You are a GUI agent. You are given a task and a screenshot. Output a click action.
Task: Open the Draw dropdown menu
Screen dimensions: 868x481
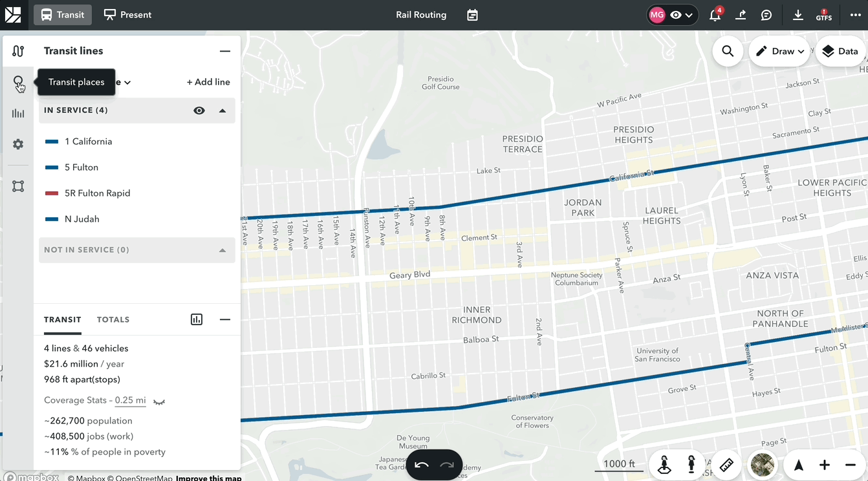point(780,51)
